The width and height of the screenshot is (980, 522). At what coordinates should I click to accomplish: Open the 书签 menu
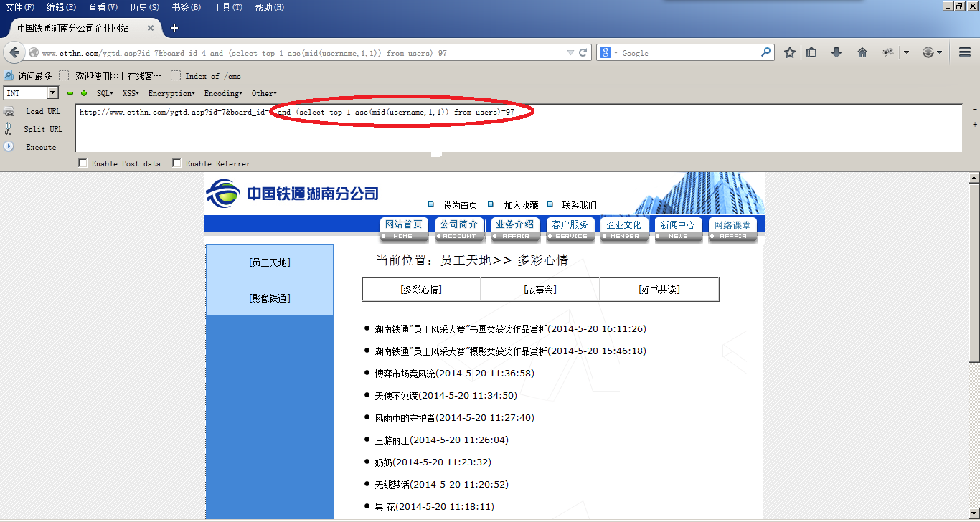(186, 7)
